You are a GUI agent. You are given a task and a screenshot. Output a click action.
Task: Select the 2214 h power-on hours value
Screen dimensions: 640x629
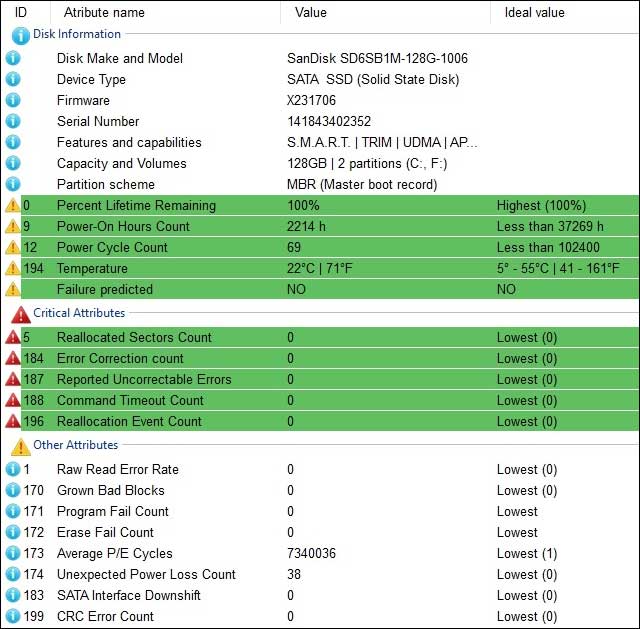point(306,226)
